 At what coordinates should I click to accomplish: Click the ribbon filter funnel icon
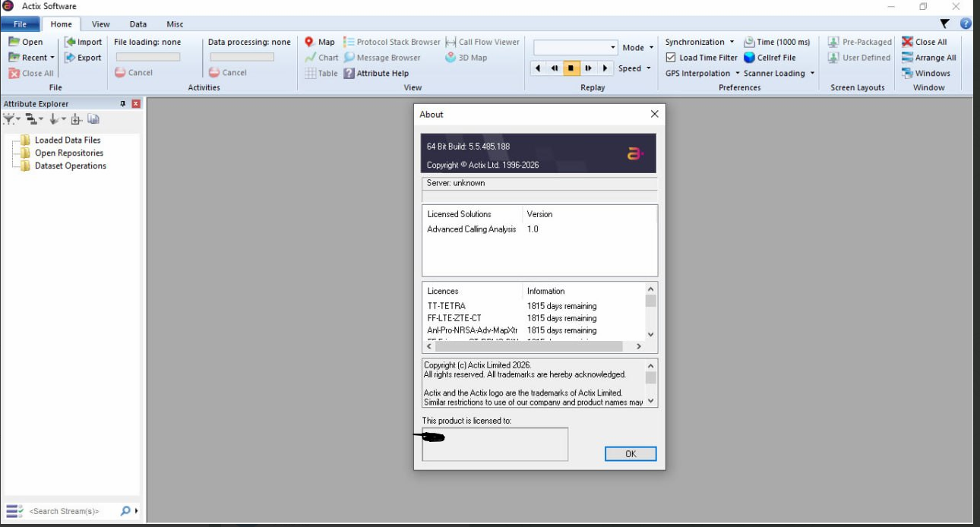pos(945,24)
